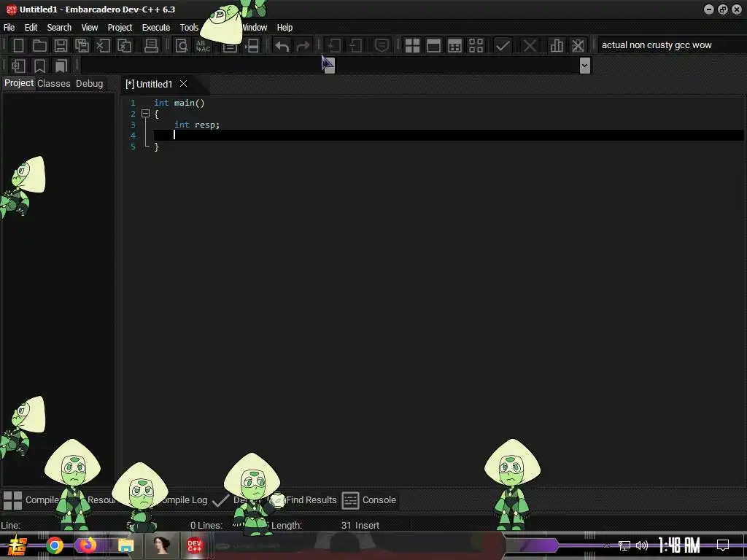Compile and run the program
Screen dimensions: 747x560
(455, 46)
